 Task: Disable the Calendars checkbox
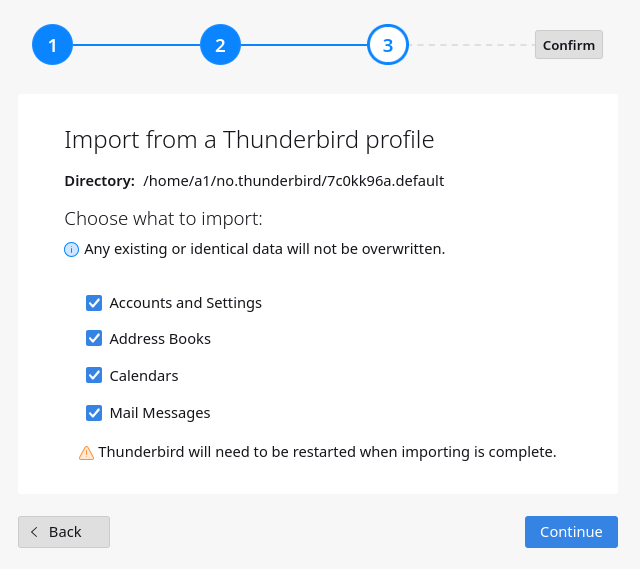pyautogui.click(x=94, y=375)
